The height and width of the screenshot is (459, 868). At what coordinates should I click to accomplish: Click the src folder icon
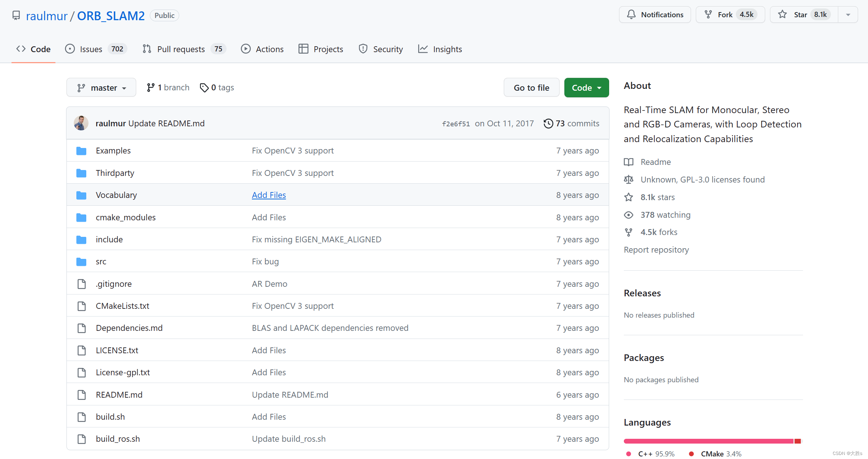pos(81,261)
